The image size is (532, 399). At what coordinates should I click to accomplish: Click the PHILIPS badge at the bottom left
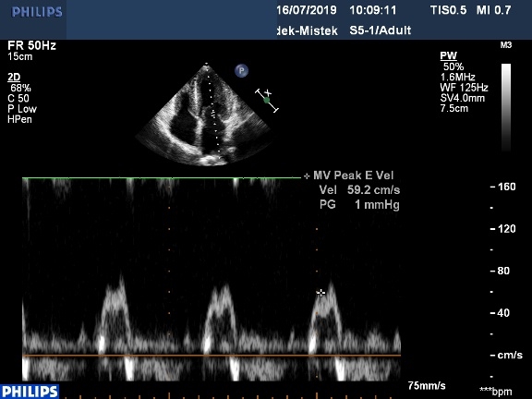coord(30,392)
